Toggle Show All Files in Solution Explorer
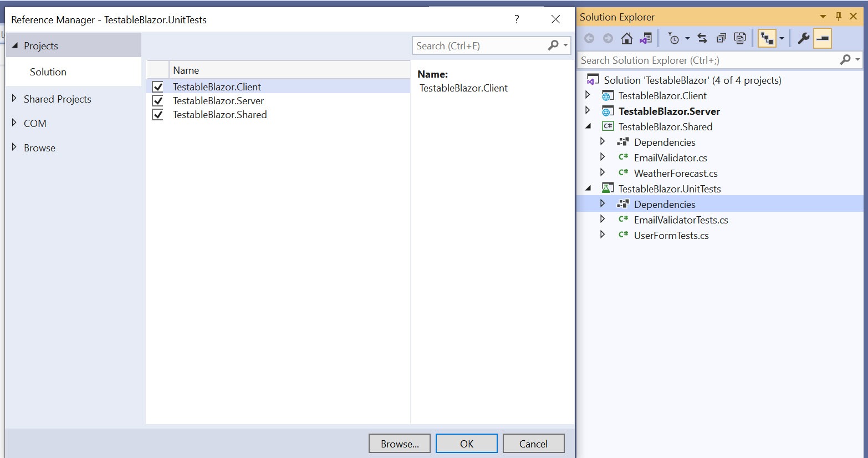Screen dimensions: 868x458 point(740,38)
